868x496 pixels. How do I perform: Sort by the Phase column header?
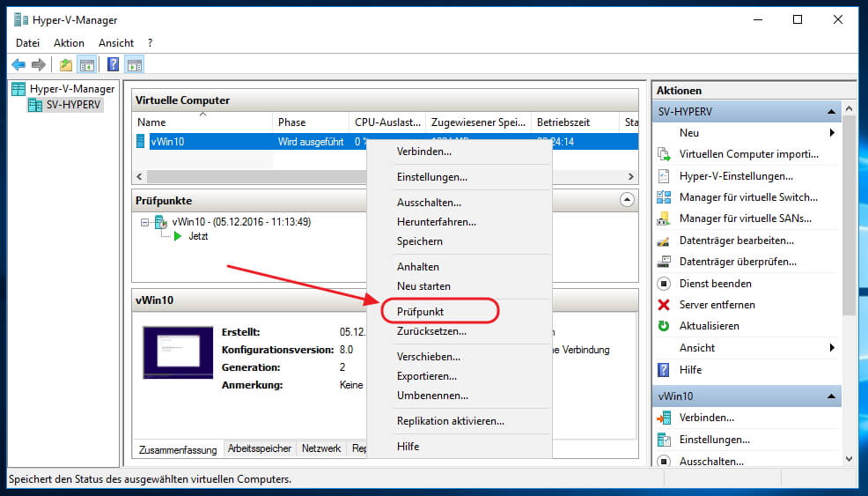(311, 122)
